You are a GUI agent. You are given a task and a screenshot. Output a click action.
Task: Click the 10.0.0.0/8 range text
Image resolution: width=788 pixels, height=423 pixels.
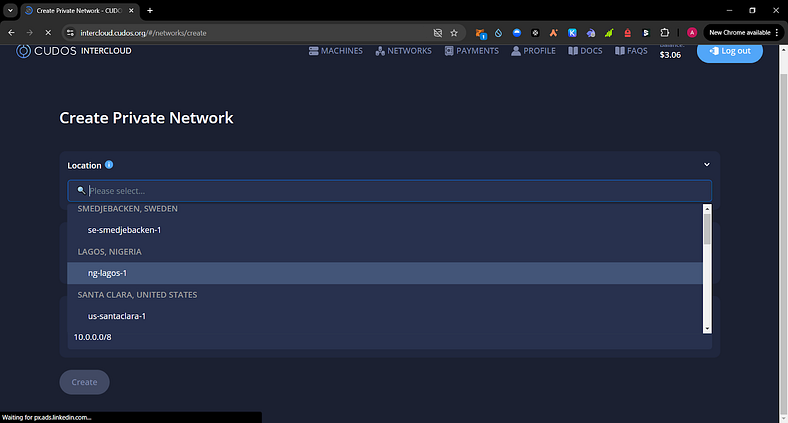(92, 337)
